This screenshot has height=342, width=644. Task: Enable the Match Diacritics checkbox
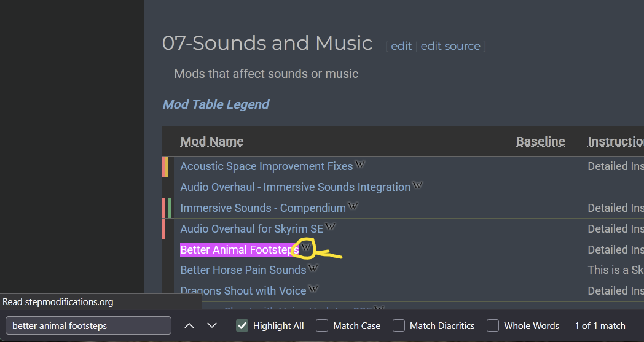pos(399,326)
